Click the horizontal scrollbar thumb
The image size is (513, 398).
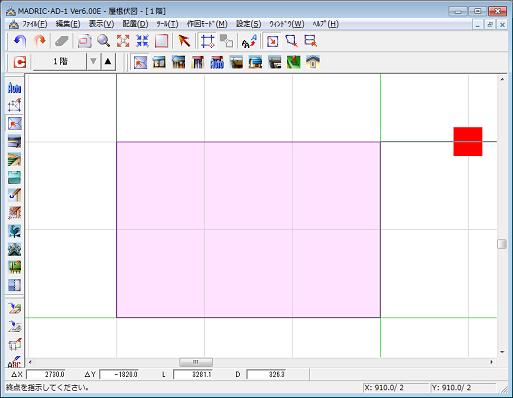click(x=196, y=362)
